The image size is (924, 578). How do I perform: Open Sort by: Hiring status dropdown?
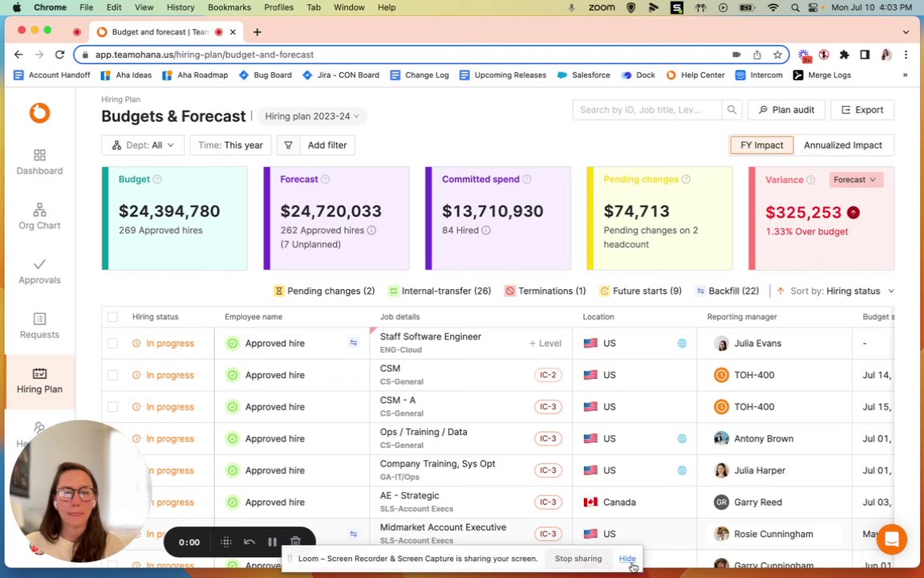coord(836,291)
